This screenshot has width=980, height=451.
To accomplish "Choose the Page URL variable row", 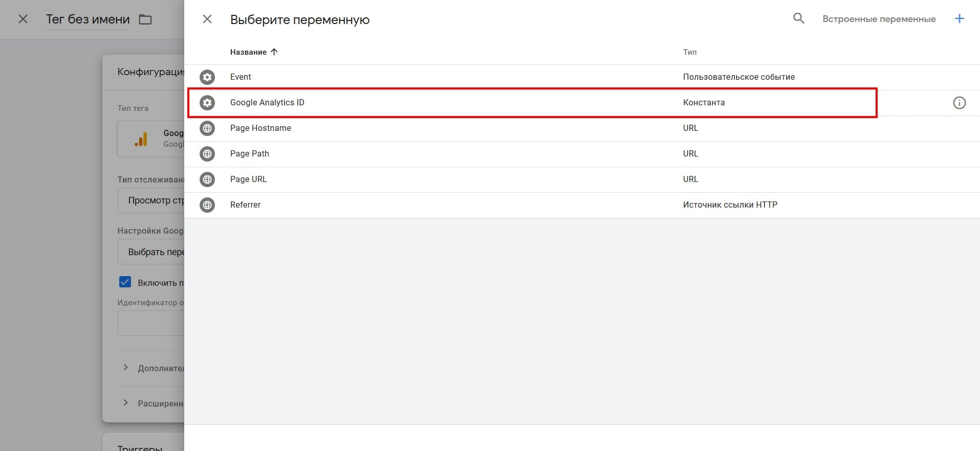I will tap(249, 179).
